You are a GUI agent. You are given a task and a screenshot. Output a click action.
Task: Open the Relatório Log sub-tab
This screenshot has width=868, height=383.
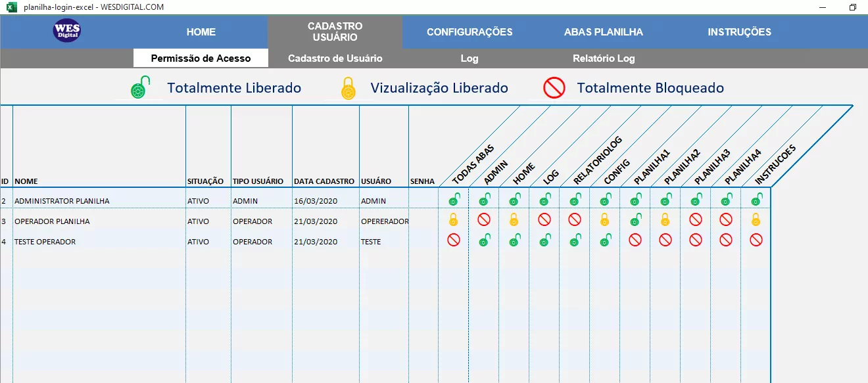pos(604,58)
